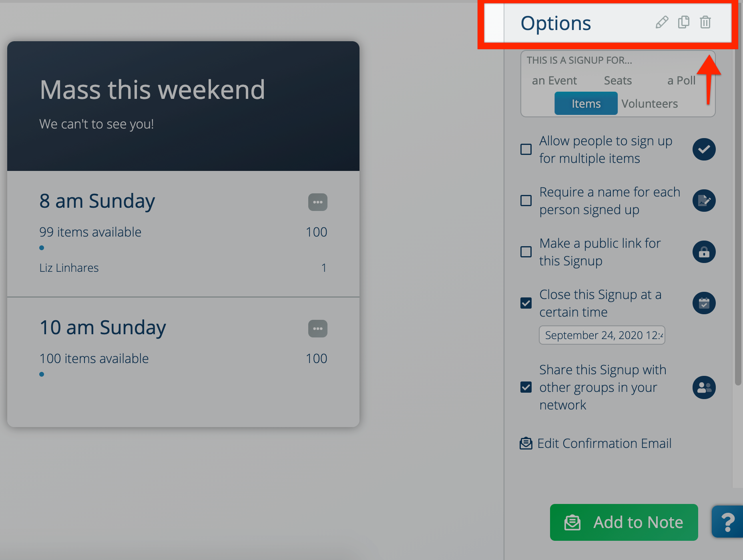
Task: Click the Add to Note button
Action: (x=623, y=522)
